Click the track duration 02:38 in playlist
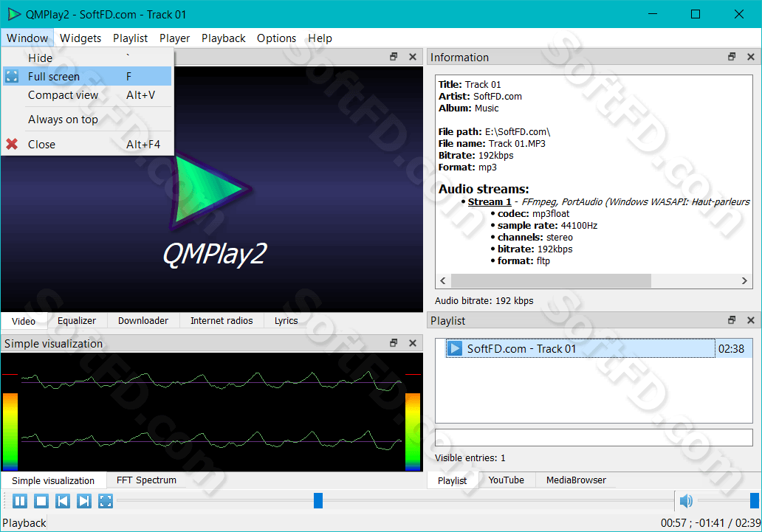The image size is (762, 532). pos(732,349)
